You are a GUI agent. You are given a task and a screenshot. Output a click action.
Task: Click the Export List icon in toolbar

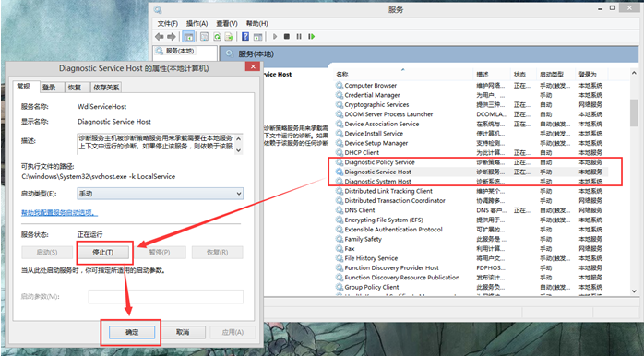coord(229,37)
